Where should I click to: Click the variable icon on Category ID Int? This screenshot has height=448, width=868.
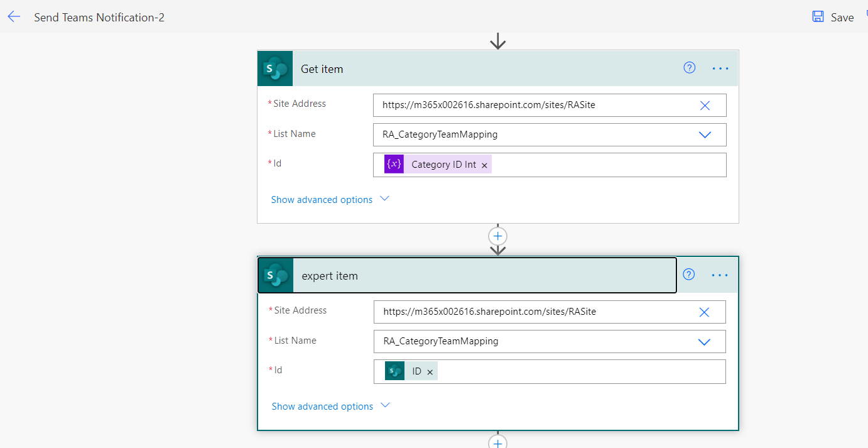394,165
